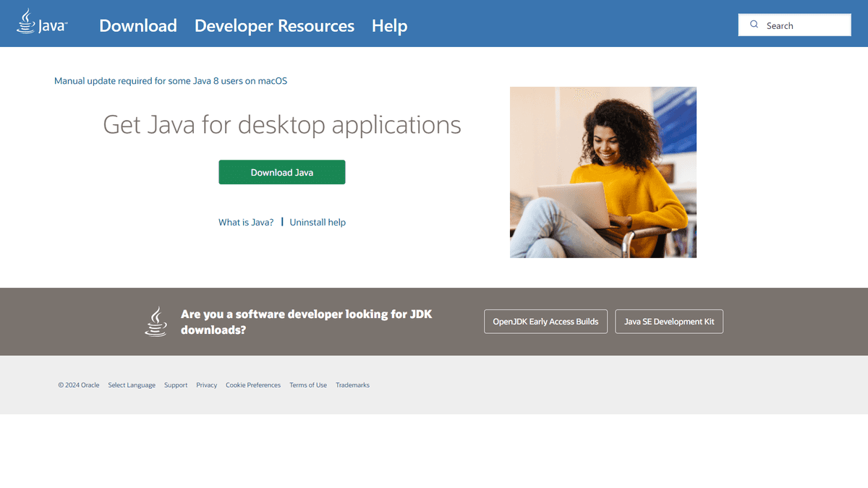This screenshot has width=868, height=488.
Task: Follow the "What is Java?" link
Action: point(246,223)
